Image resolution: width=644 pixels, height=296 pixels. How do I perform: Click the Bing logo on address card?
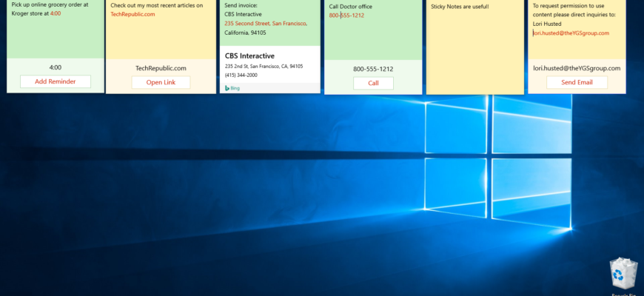click(232, 88)
